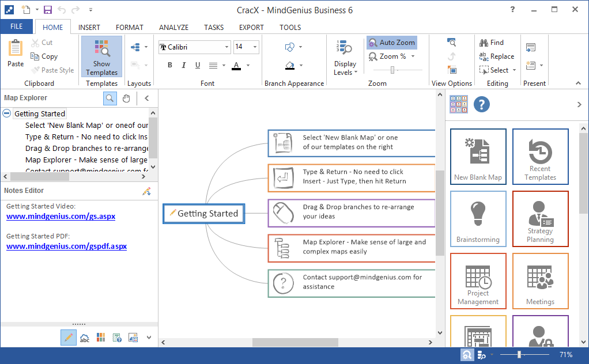This screenshot has height=364, width=589.
Task: Click the top magnifier icon in View Options
Action: click(x=451, y=43)
